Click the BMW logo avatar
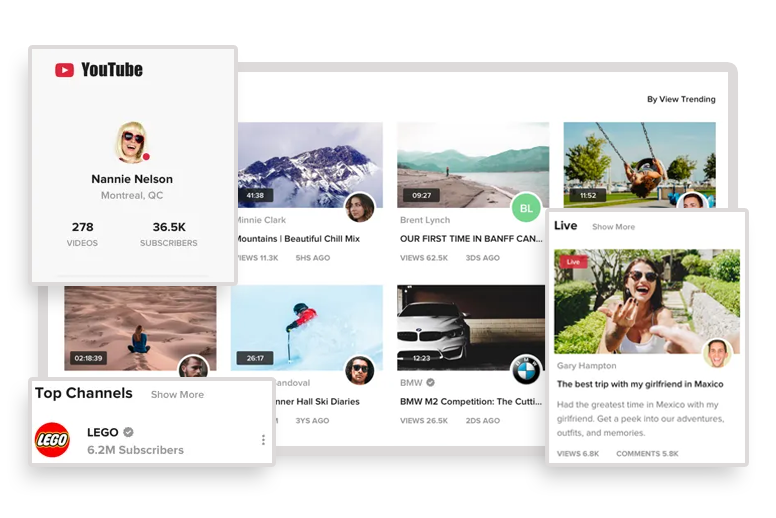The image size is (776, 518). pyautogui.click(x=526, y=371)
